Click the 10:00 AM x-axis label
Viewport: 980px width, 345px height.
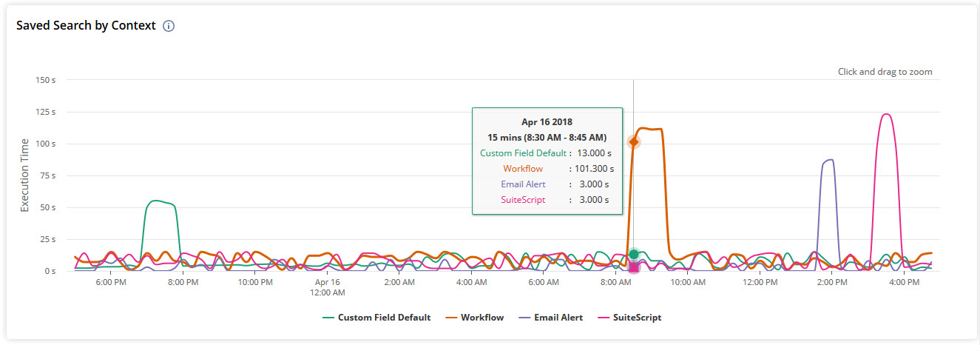coord(688,283)
